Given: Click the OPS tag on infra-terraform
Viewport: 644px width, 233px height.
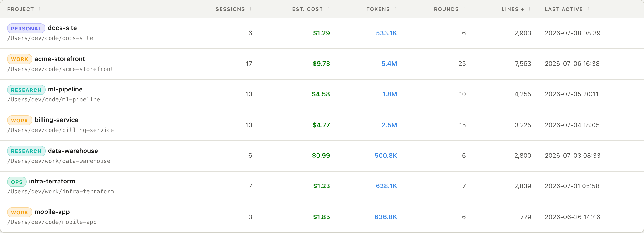Looking at the screenshot, I should pos(17,182).
